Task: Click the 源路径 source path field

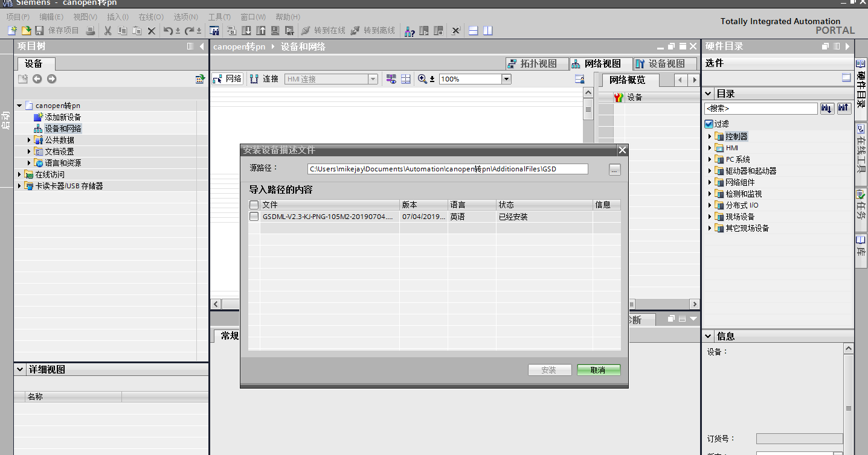Action: 448,169
